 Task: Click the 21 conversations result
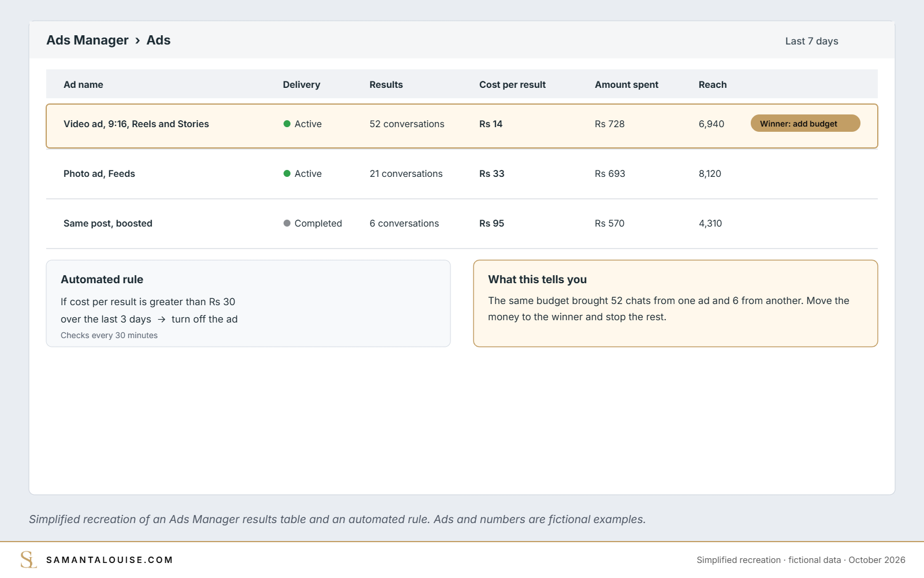(406, 174)
